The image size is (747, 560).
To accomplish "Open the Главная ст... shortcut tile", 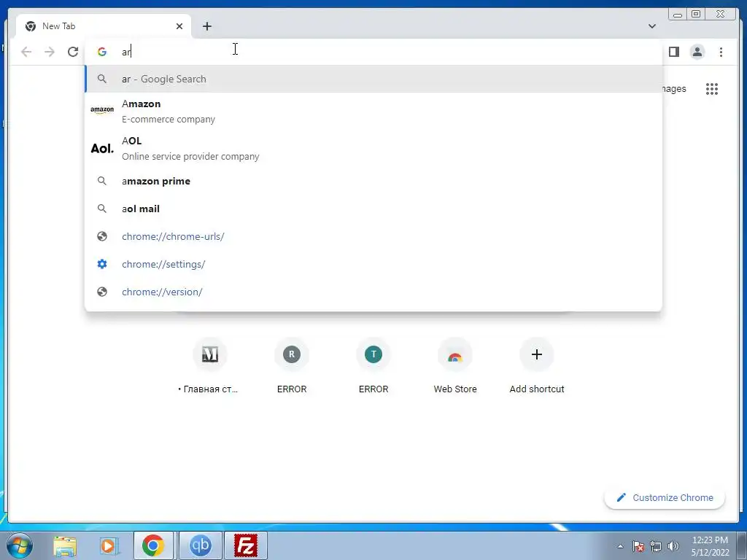I will click(x=209, y=366).
